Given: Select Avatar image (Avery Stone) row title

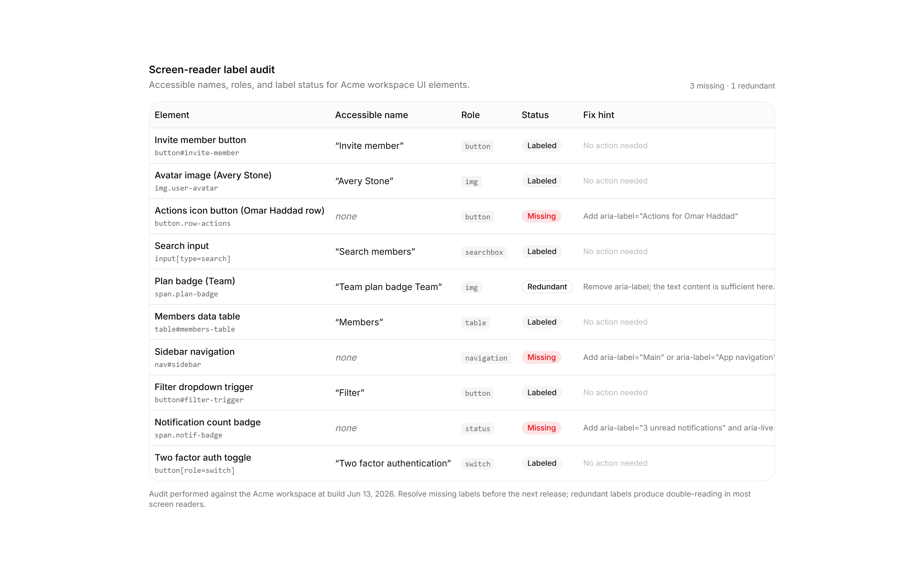Looking at the screenshot, I should 213,175.
